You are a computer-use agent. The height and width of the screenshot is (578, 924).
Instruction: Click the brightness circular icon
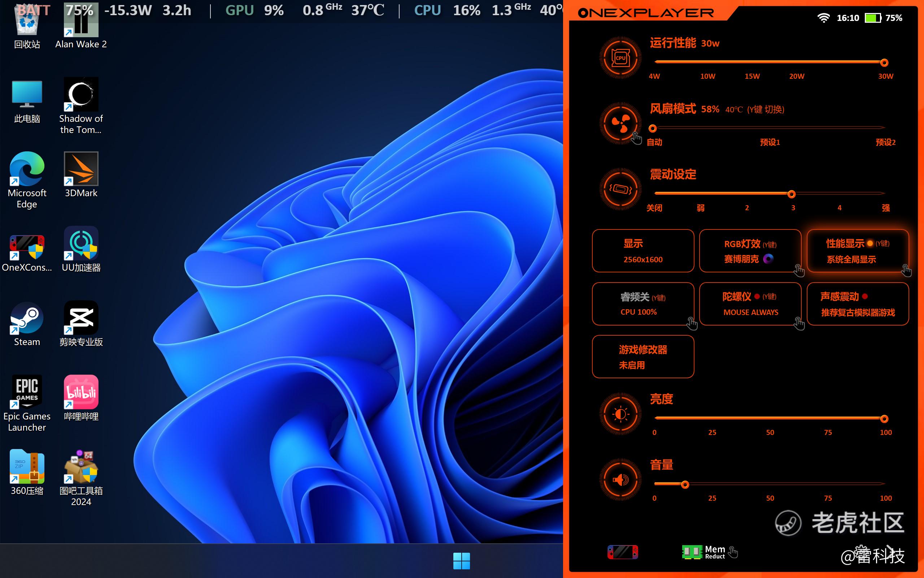(620, 414)
